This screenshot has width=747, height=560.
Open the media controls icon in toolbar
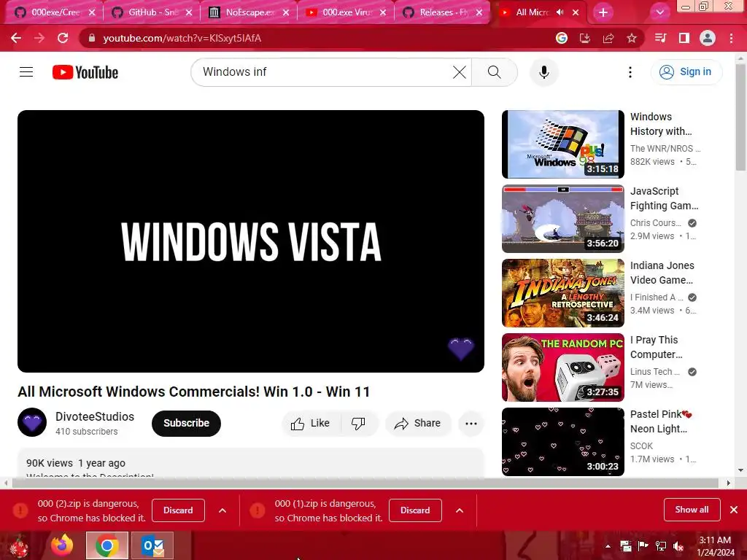coord(661,38)
